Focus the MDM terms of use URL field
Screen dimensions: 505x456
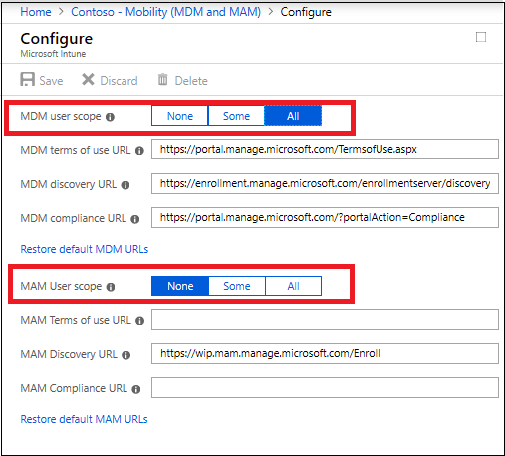[325, 149]
